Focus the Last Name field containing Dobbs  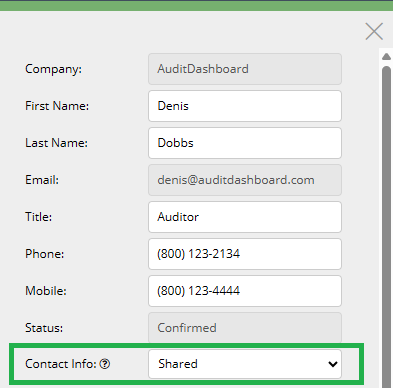(245, 143)
